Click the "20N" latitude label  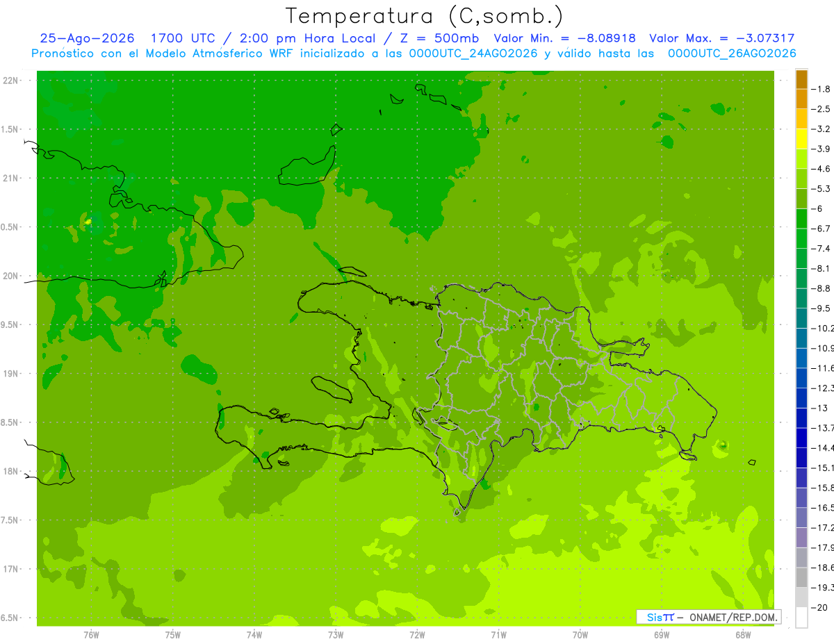tap(11, 276)
